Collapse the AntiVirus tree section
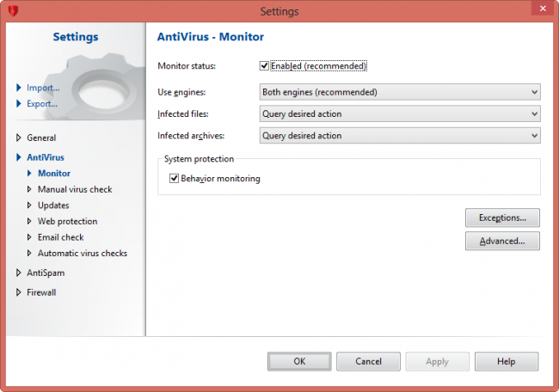559x392 pixels. click(19, 157)
